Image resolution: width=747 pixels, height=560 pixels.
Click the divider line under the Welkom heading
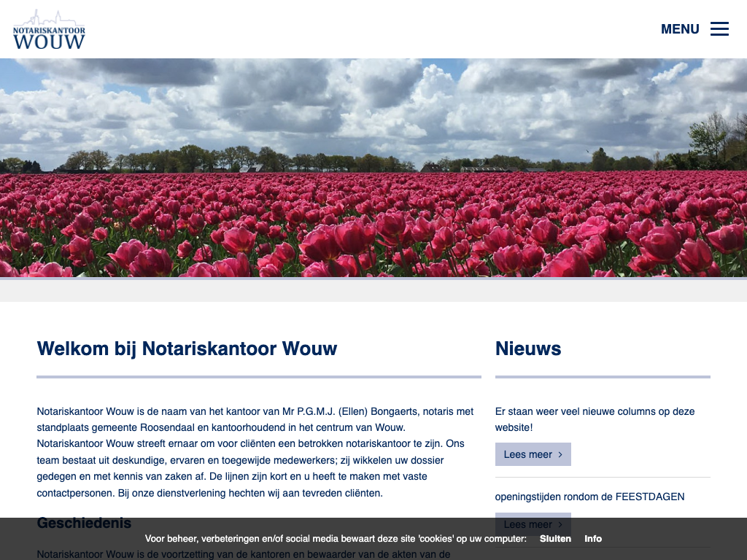[x=259, y=377]
